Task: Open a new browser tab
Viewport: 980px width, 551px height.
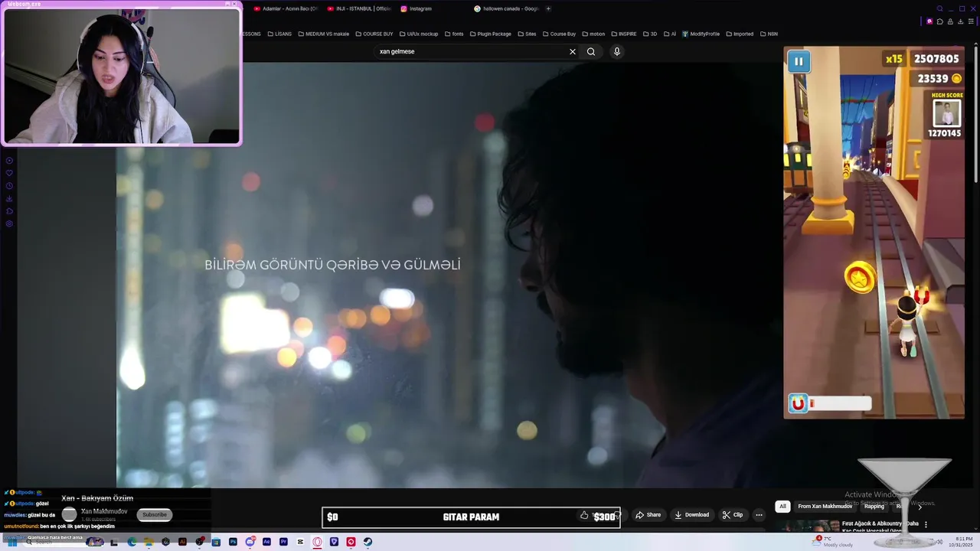Action: point(548,8)
